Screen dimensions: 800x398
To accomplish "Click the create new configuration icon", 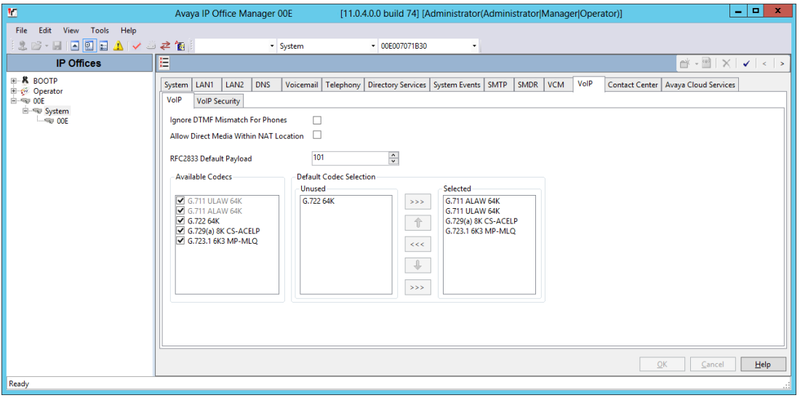I will point(151,46).
